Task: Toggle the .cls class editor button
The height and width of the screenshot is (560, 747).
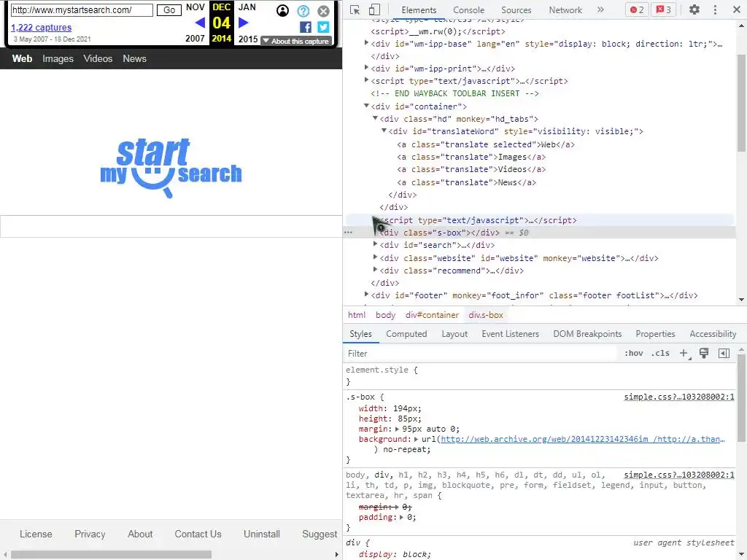Action: click(x=660, y=354)
